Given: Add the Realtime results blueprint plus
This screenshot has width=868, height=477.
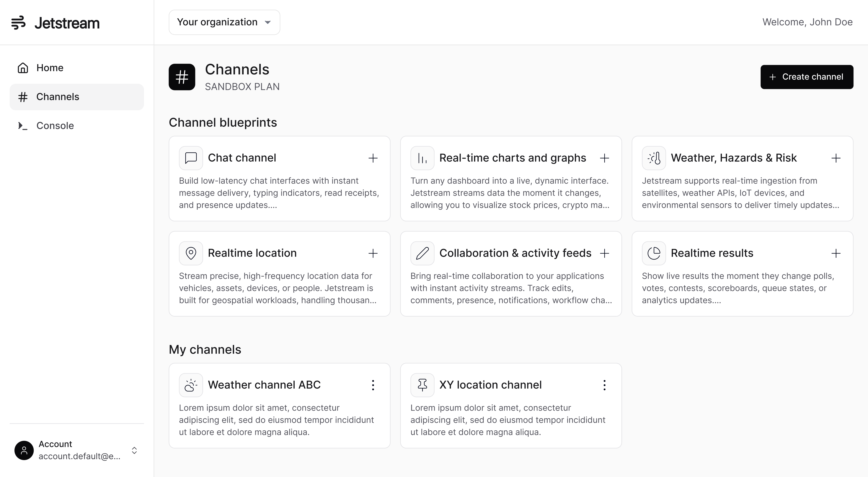Looking at the screenshot, I should point(836,253).
